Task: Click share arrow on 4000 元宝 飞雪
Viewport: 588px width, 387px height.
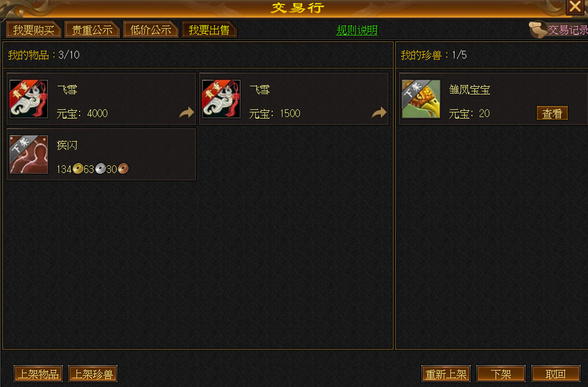Action: pyautogui.click(x=187, y=112)
